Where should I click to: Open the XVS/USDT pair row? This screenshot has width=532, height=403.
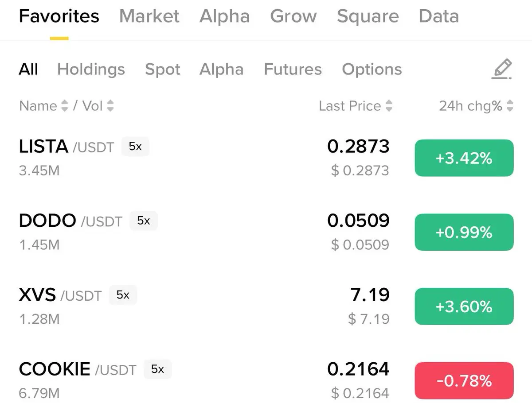click(x=266, y=306)
